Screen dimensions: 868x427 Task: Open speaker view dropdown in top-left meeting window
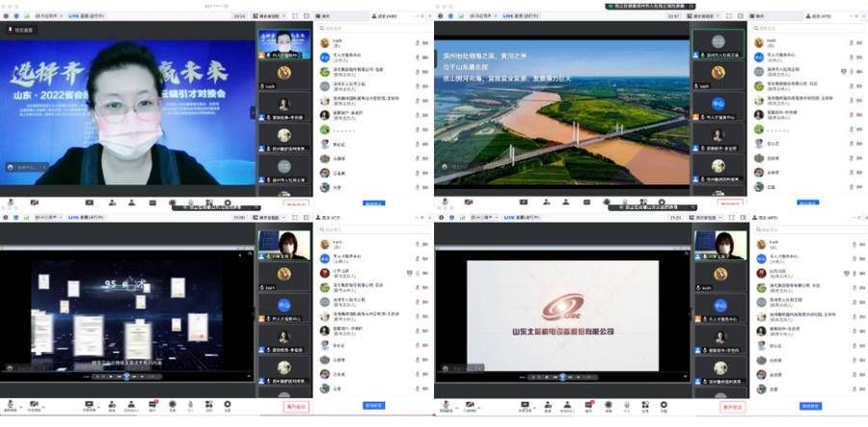270,16
